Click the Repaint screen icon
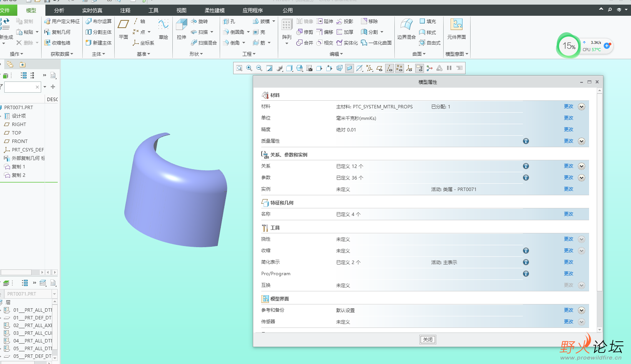631x364 pixels. 269,68
